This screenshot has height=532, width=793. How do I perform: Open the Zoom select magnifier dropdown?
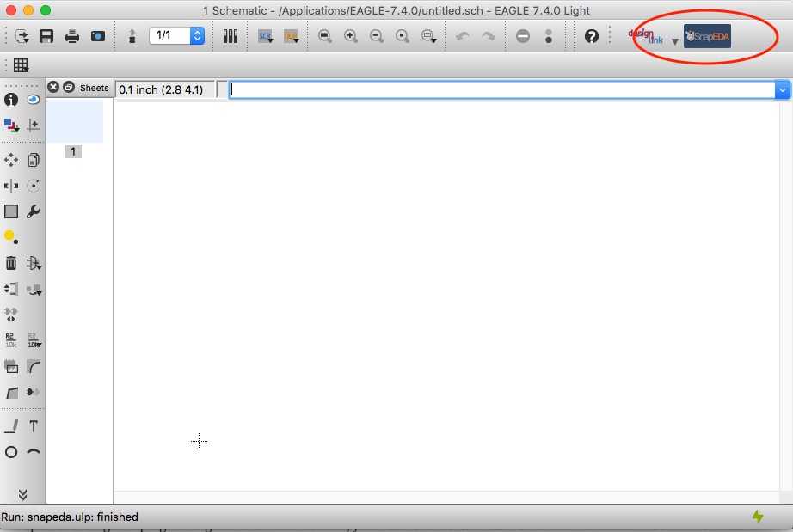click(429, 36)
